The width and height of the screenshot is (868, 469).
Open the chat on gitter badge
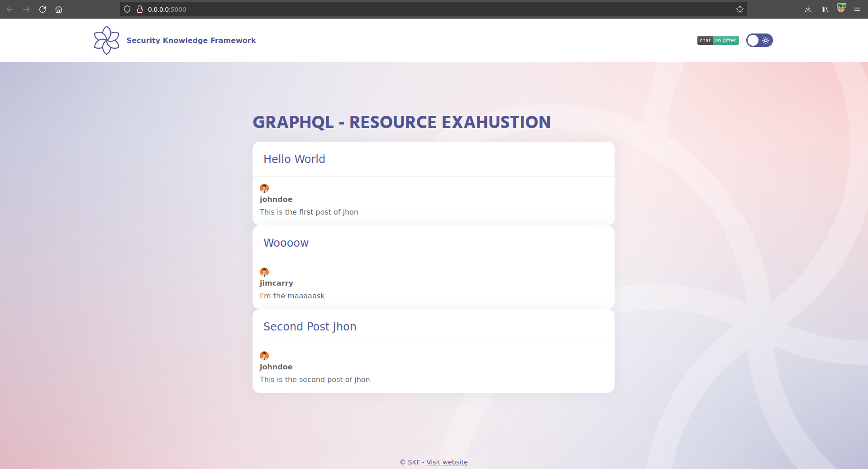[x=718, y=40]
